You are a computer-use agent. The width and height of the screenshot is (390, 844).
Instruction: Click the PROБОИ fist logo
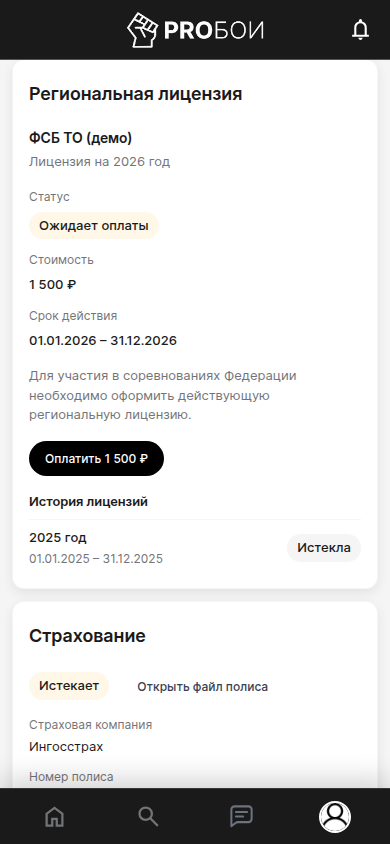coord(143,30)
